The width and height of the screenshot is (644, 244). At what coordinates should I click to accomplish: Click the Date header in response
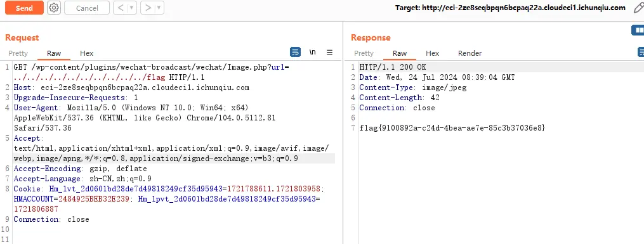pyautogui.click(x=437, y=77)
